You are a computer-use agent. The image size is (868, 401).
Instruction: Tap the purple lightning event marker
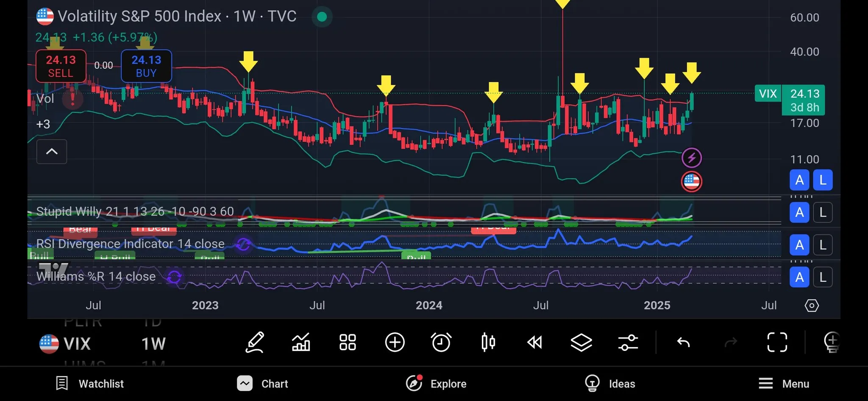[692, 158]
